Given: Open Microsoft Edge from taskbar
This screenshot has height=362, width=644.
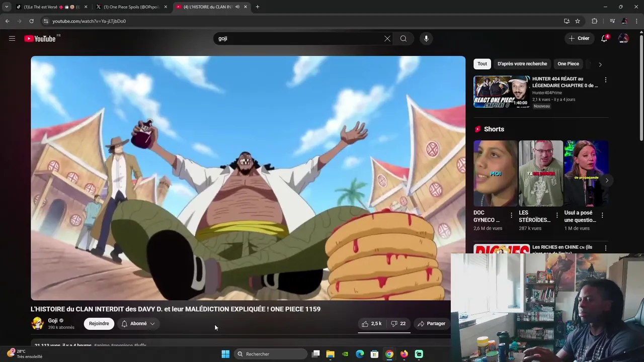Looking at the screenshot, I should click(360, 354).
